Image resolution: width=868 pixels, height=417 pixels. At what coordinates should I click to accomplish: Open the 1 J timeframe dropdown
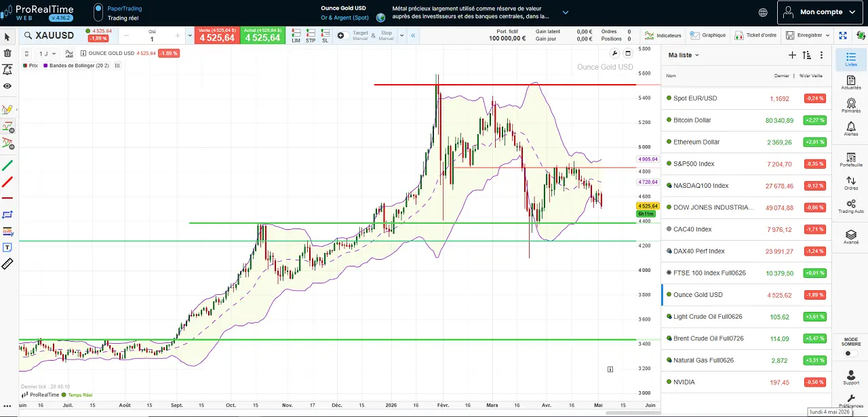47,53
